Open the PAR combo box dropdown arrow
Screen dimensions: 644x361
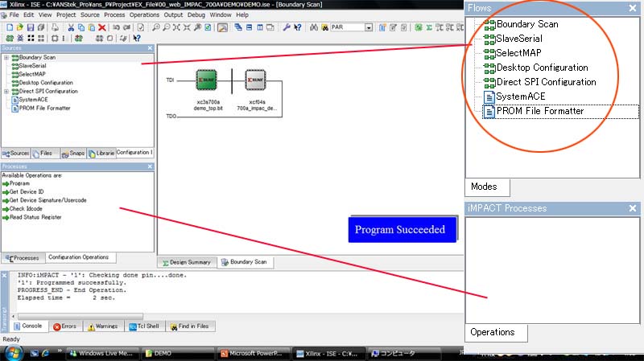coord(369,27)
